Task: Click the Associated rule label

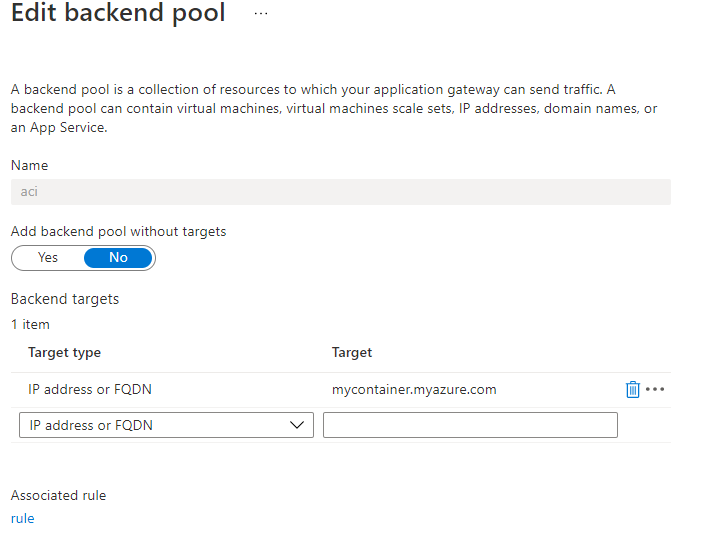Action: coord(58,495)
